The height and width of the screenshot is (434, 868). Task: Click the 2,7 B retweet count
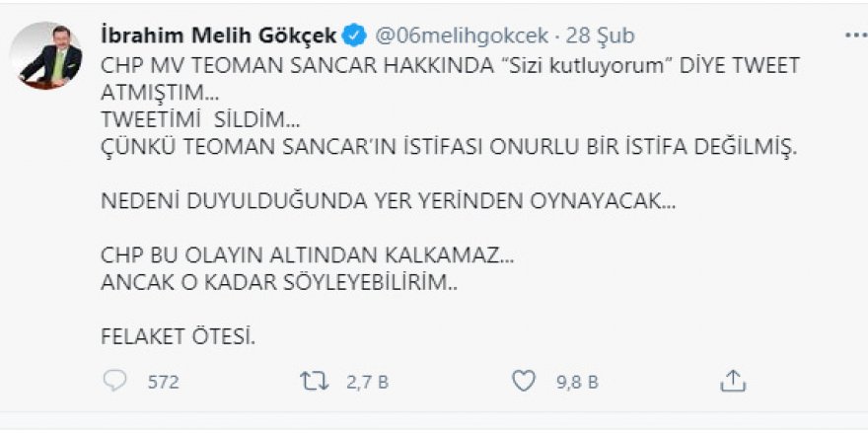368,382
